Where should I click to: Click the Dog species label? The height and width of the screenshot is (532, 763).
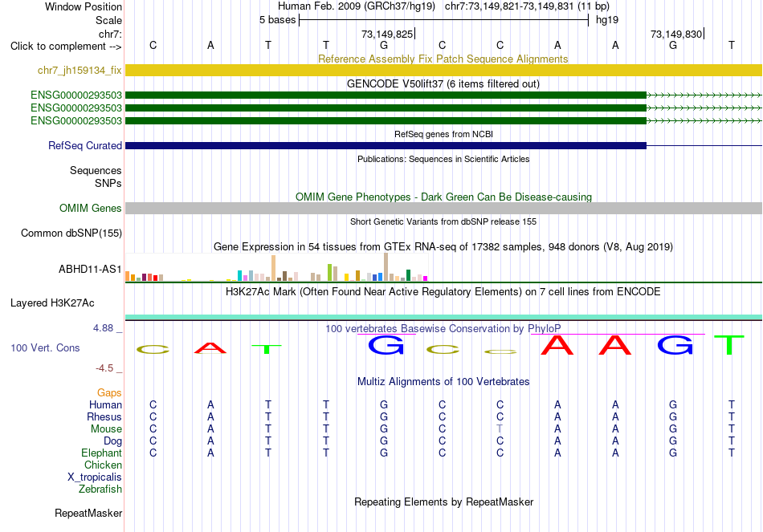coord(112,441)
